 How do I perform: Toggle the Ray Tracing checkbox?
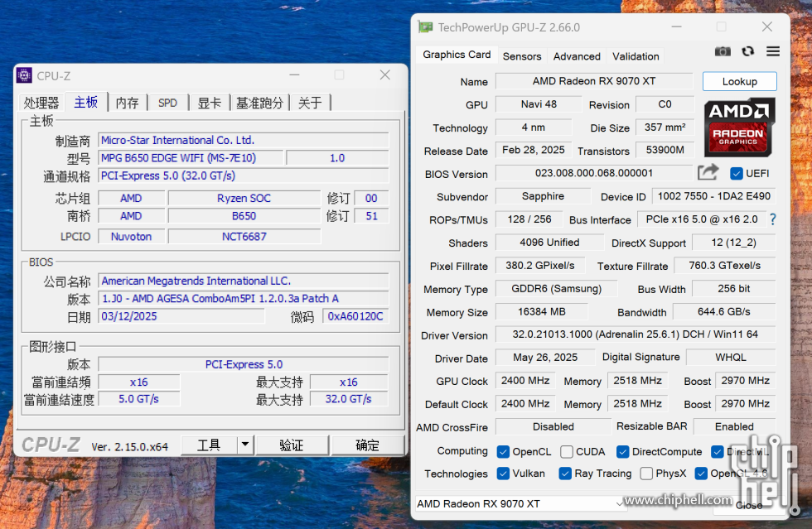pos(565,474)
